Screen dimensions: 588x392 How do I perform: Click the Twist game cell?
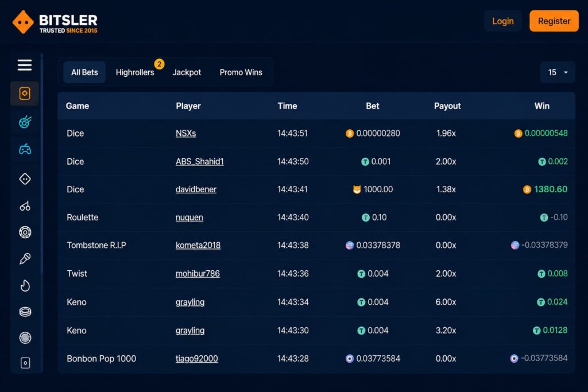pyautogui.click(x=77, y=274)
